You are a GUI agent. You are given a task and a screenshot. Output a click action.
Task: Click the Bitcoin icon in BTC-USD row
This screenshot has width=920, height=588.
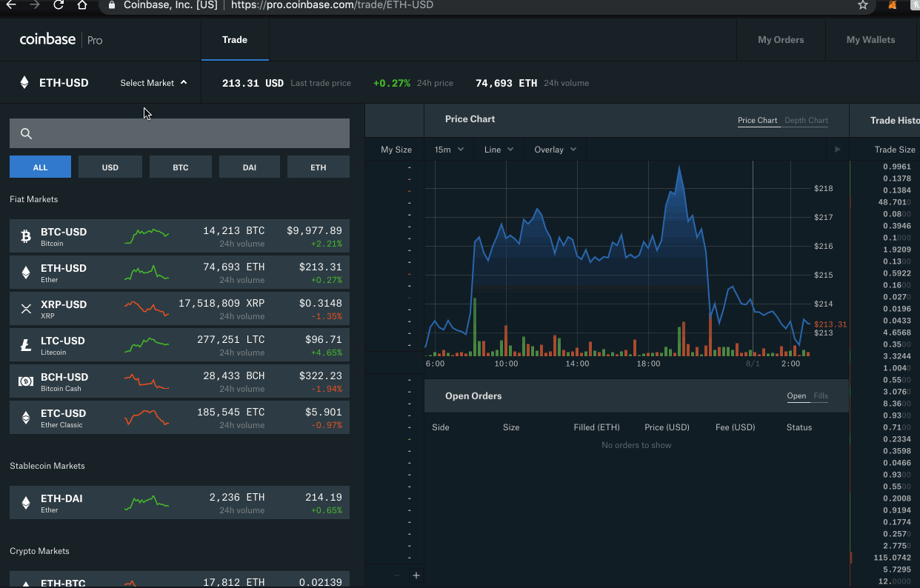click(x=26, y=236)
